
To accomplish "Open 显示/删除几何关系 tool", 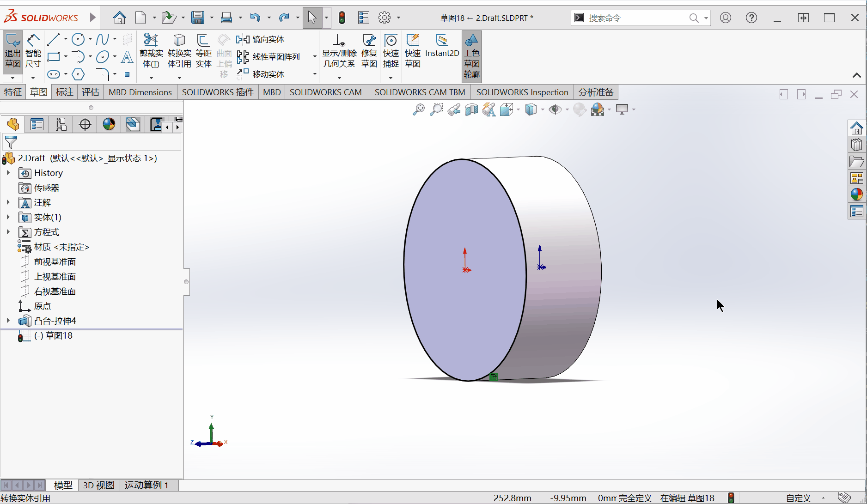I will coord(339,51).
